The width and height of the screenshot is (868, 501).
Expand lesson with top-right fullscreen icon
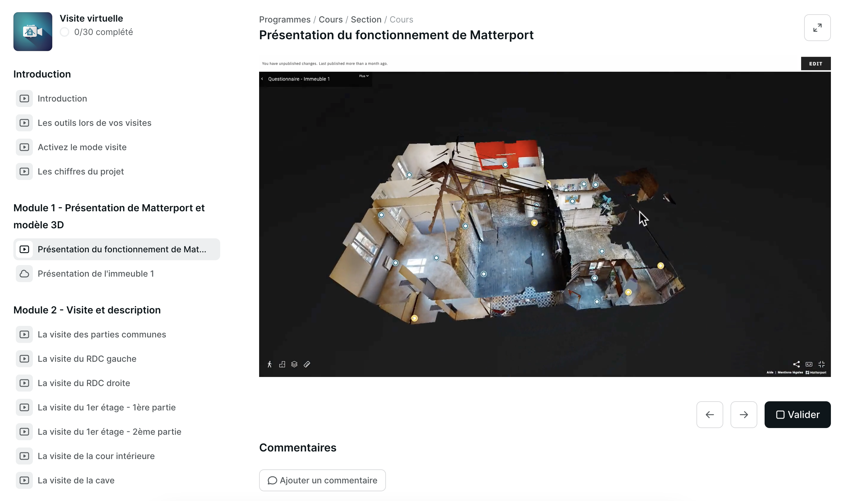817,28
